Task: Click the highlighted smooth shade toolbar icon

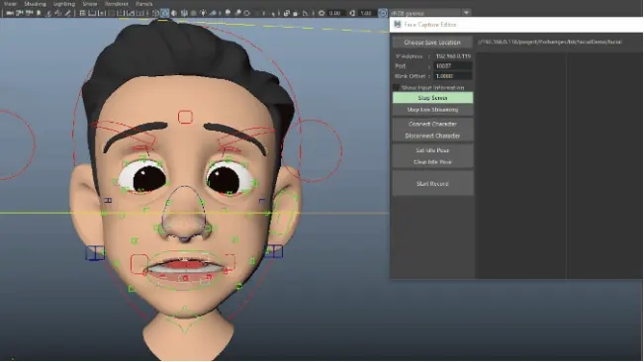Action: [164, 13]
